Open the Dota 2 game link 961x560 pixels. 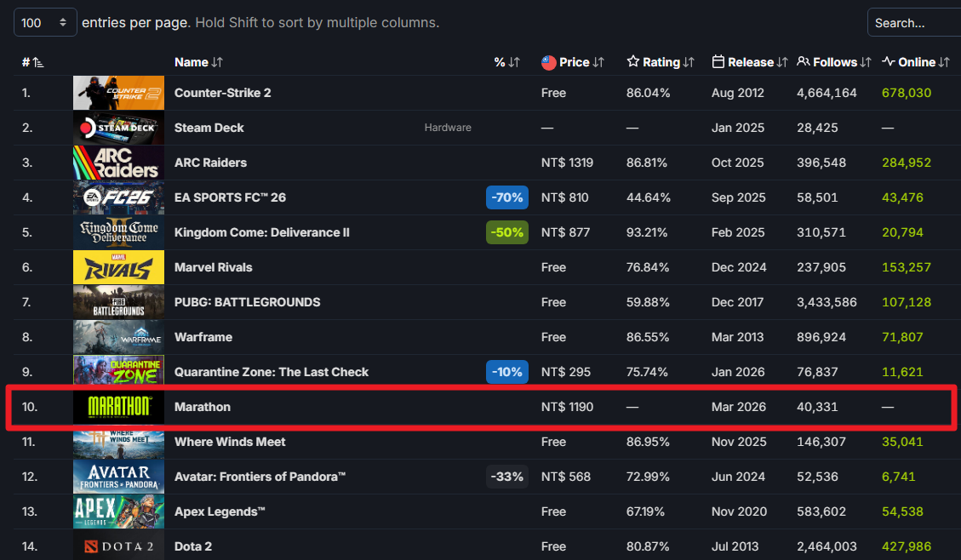(192, 546)
